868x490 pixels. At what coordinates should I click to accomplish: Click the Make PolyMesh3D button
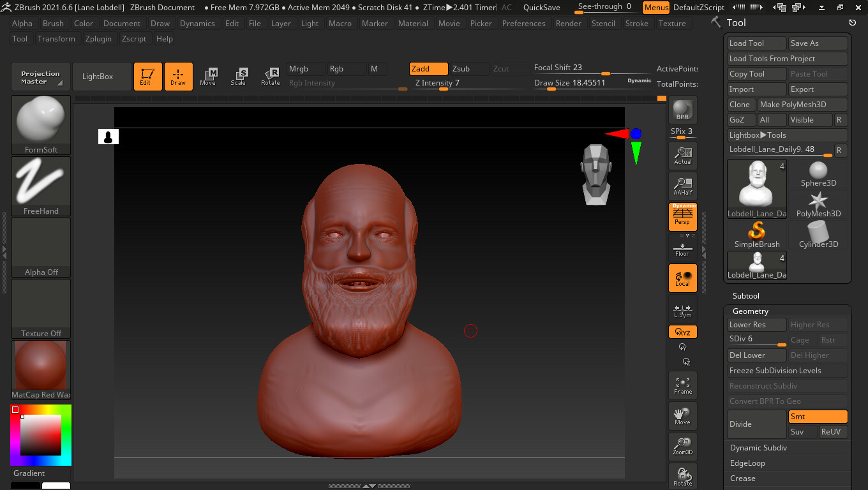point(802,105)
